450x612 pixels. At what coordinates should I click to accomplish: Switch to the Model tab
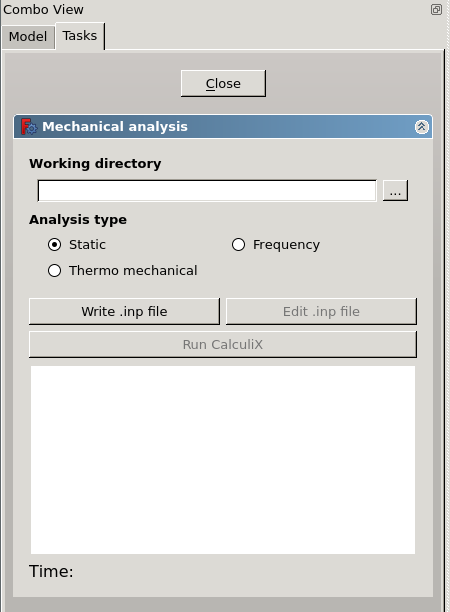point(28,37)
